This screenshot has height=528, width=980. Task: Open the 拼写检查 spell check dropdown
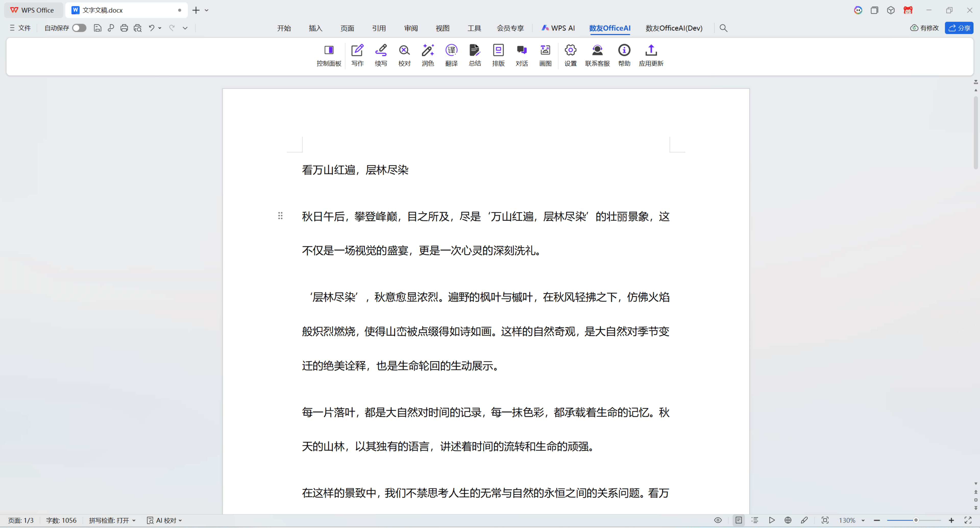tap(134, 520)
